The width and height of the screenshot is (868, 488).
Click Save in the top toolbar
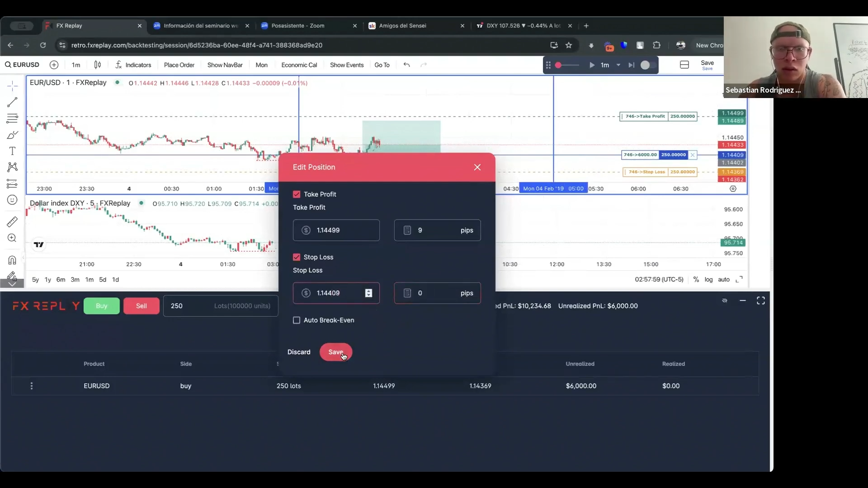[708, 65]
